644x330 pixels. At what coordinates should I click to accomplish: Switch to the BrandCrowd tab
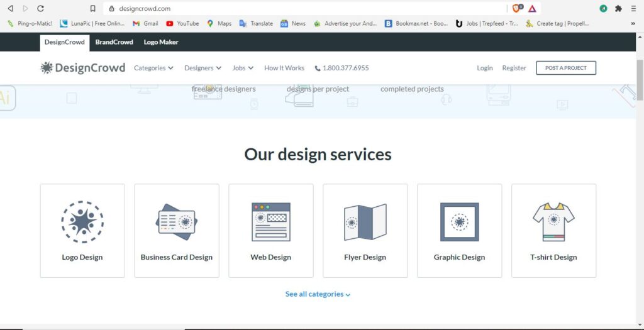[x=114, y=42]
